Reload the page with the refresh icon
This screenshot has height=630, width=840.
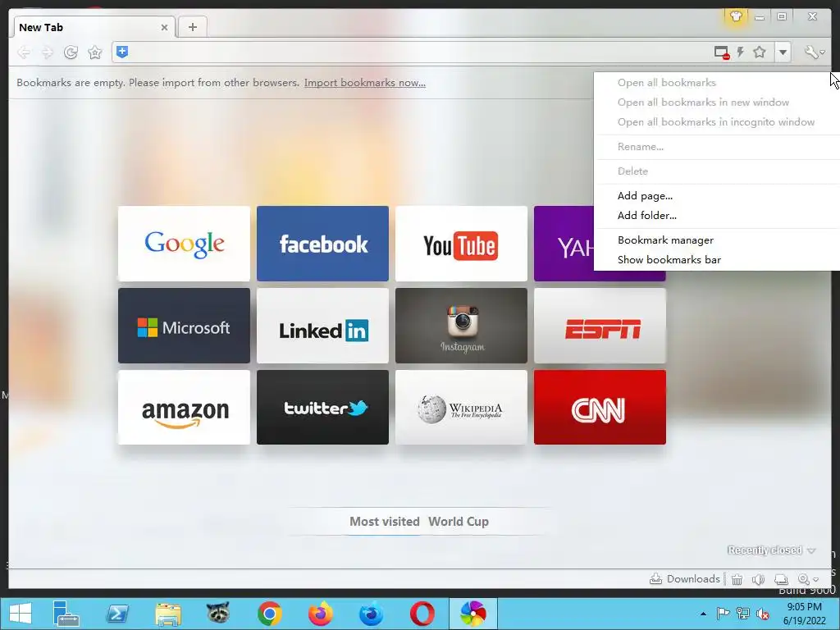tap(71, 52)
